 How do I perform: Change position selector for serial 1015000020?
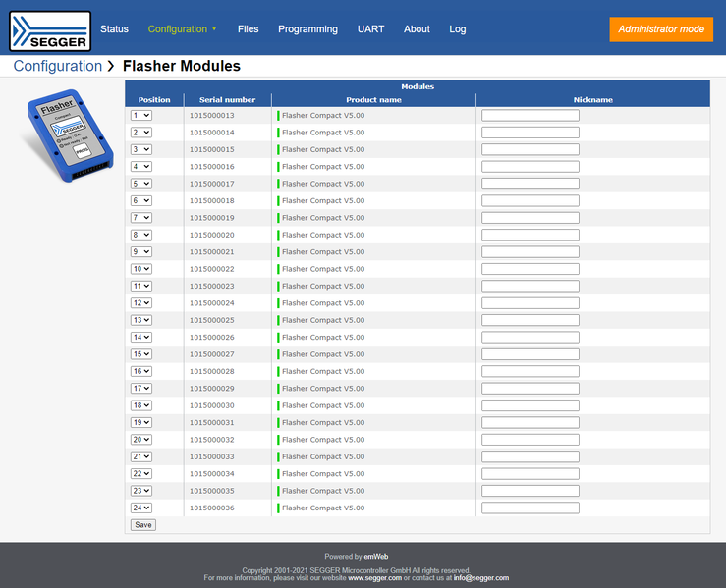coord(141,235)
